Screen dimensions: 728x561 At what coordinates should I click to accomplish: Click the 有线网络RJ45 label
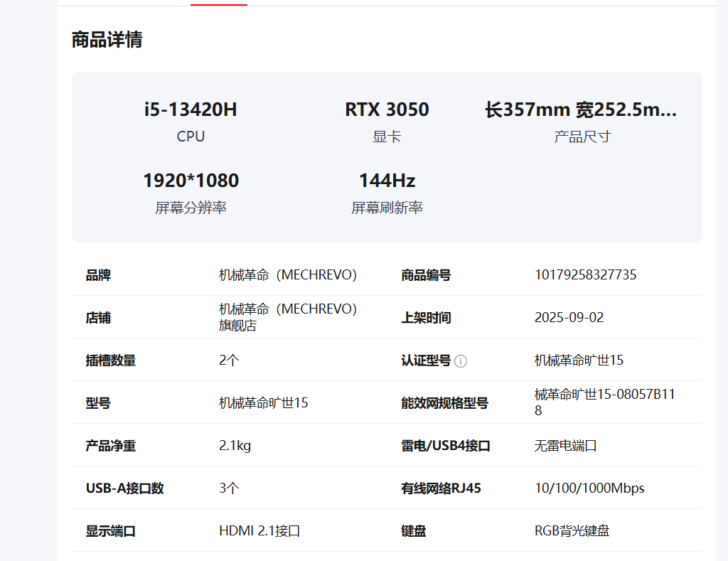click(x=441, y=488)
